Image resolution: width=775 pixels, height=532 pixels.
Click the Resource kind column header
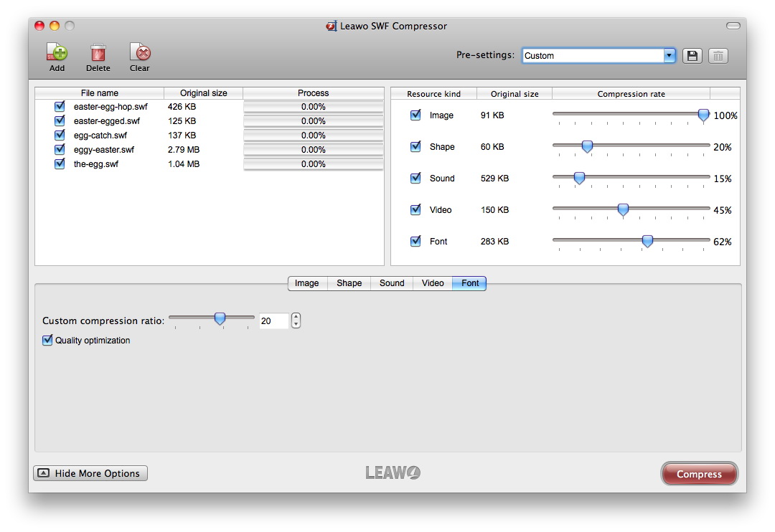tap(434, 94)
